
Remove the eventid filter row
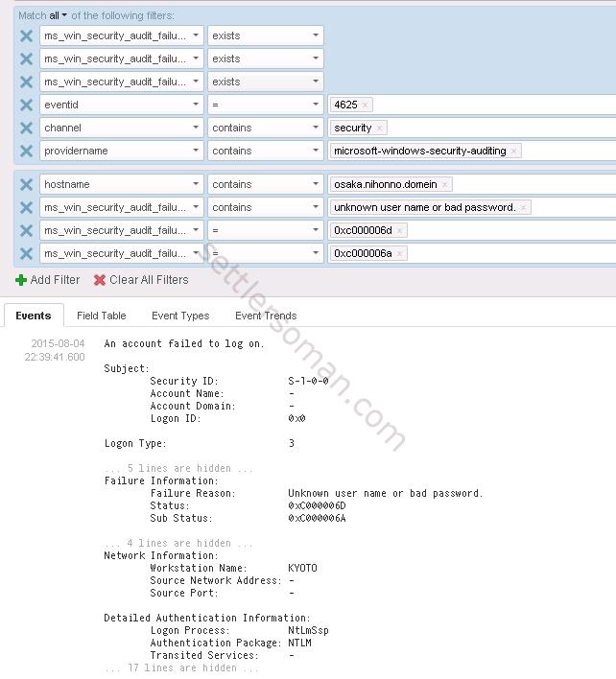pos(27,105)
